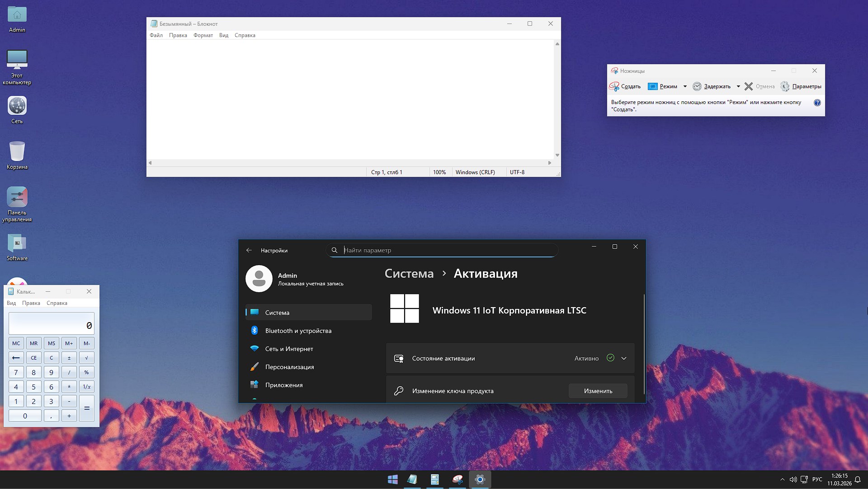Screen dimensions: 868x489
Task: Open the Вид menu in Калькулятор
Action: 11,303
